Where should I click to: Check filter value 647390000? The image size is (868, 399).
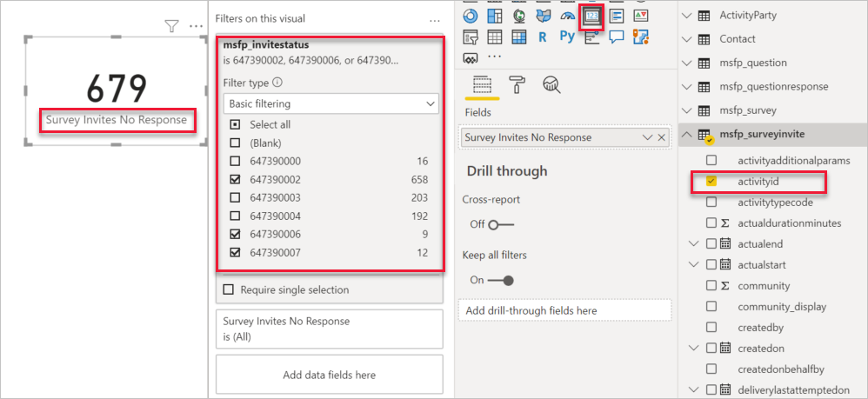[x=236, y=162]
